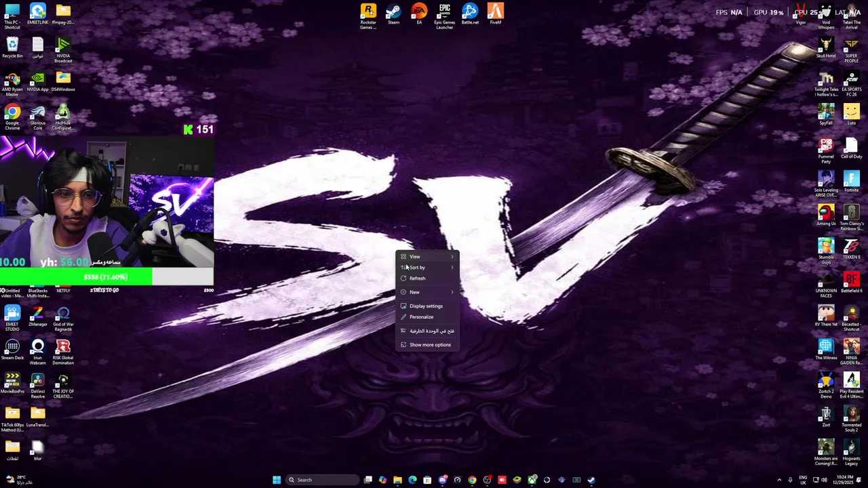Select the NVIDIA App icon
Image resolution: width=868 pixels, height=488 pixels.
(x=38, y=81)
